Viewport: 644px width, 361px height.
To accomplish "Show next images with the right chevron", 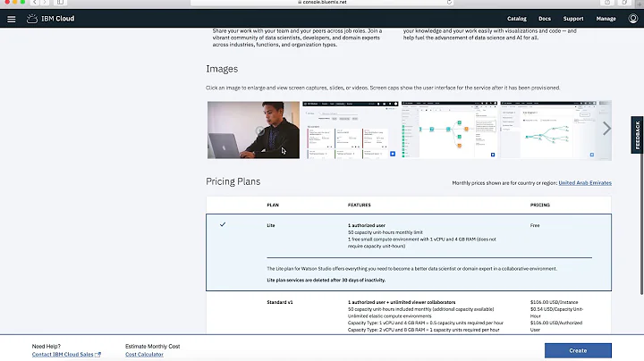I will [x=606, y=129].
